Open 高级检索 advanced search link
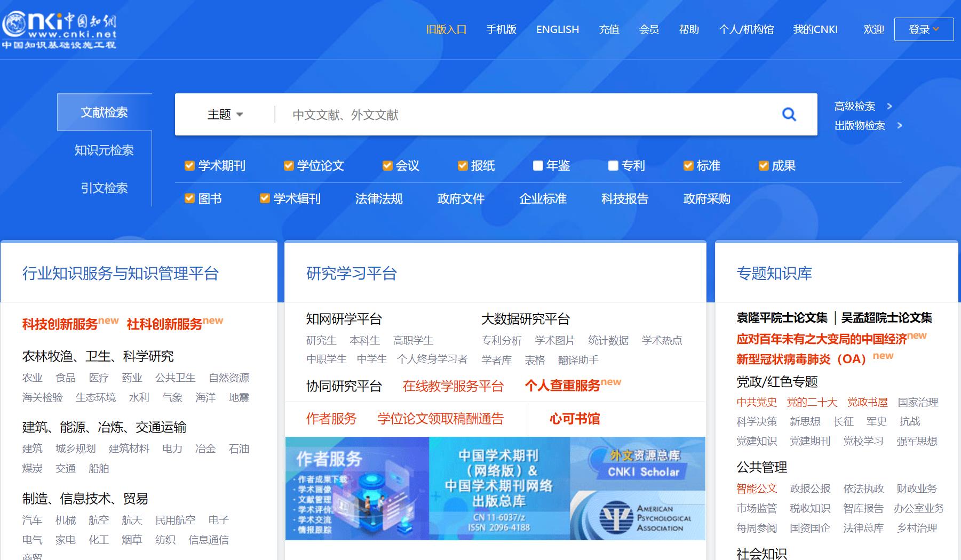This screenshot has width=961, height=560. 855,106
